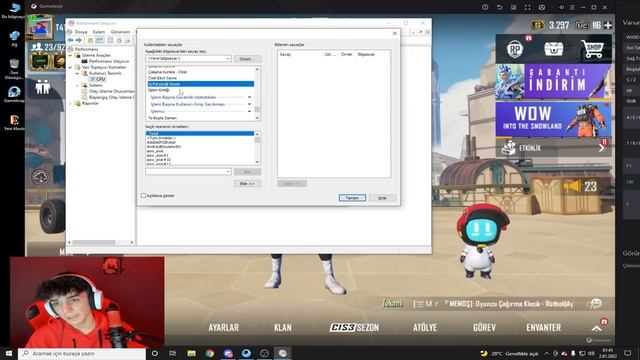
Task: Click the Ekle >> button
Action: tap(247, 184)
